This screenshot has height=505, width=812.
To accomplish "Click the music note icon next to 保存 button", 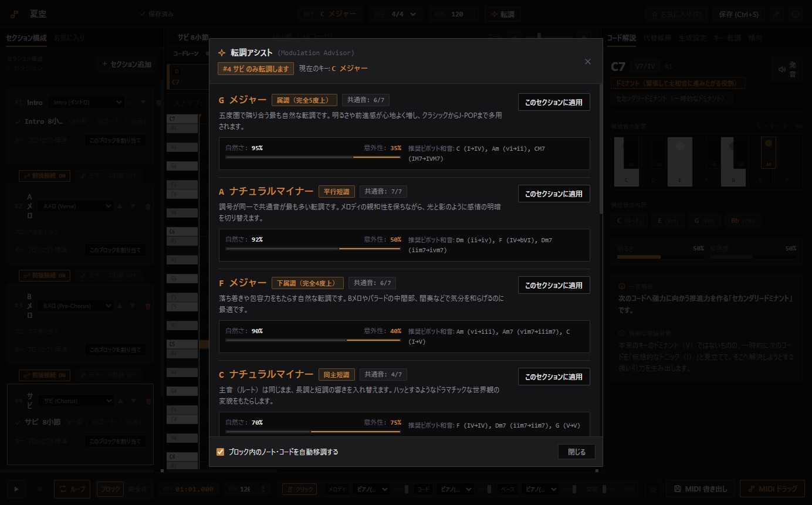I will click(x=777, y=14).
